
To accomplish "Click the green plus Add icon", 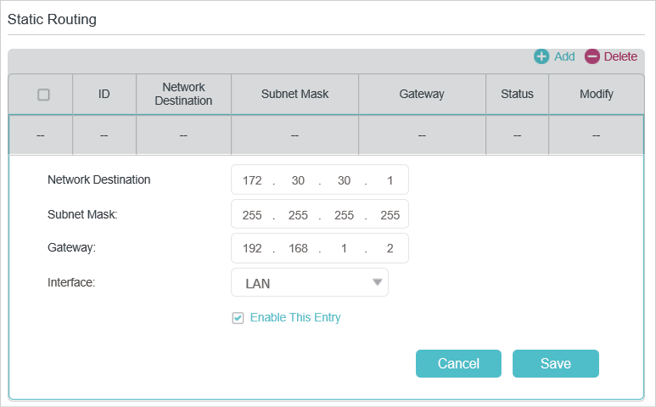I will pos(541,56).
